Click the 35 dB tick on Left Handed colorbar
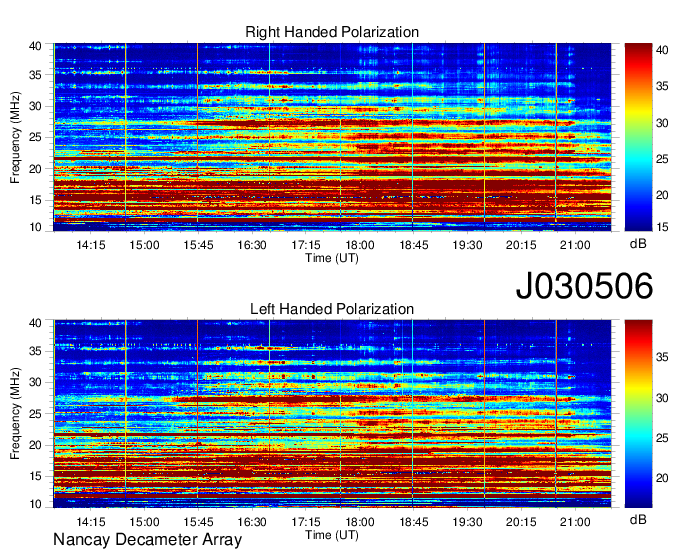The image size is (680, 552). coord(662,357)
